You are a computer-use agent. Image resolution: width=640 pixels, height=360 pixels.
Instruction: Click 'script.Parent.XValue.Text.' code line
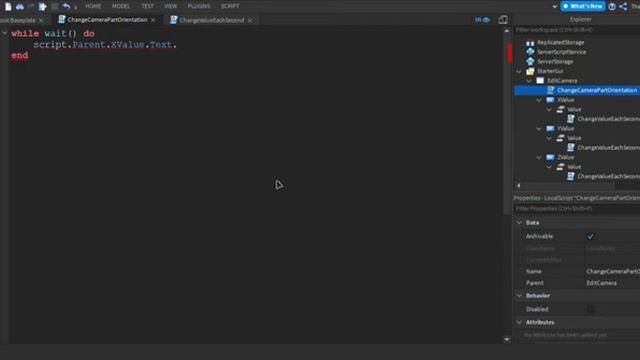pyautogui.click(x=105, y=44)
